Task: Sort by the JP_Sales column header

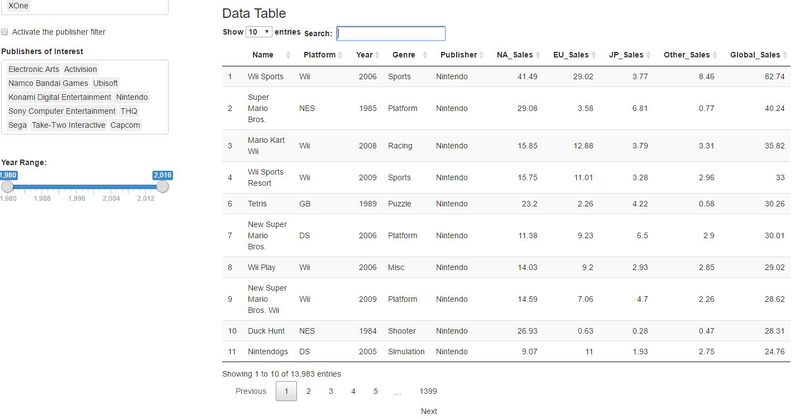Action: [626, 55]
